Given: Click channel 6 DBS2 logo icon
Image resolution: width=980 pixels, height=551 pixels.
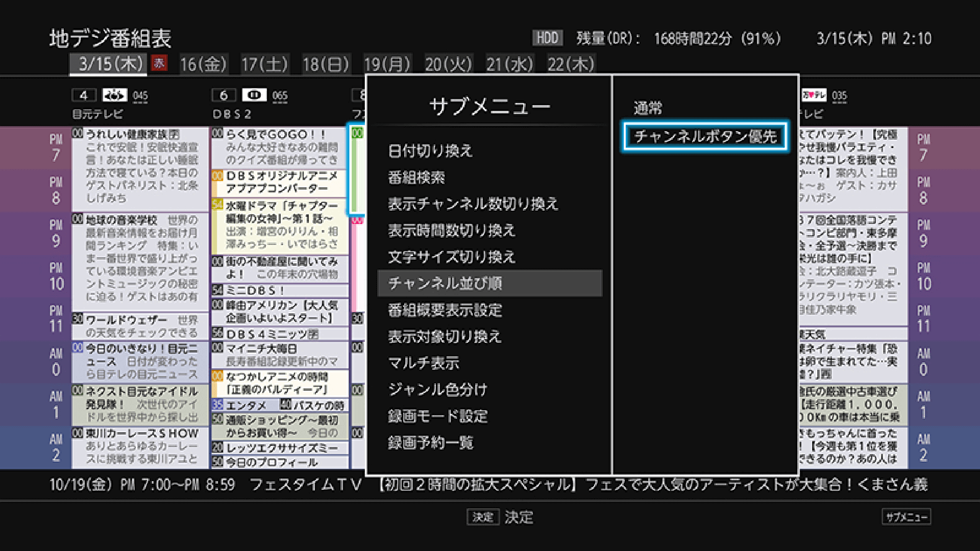Looking at the screenshot, I should [254, 95].
